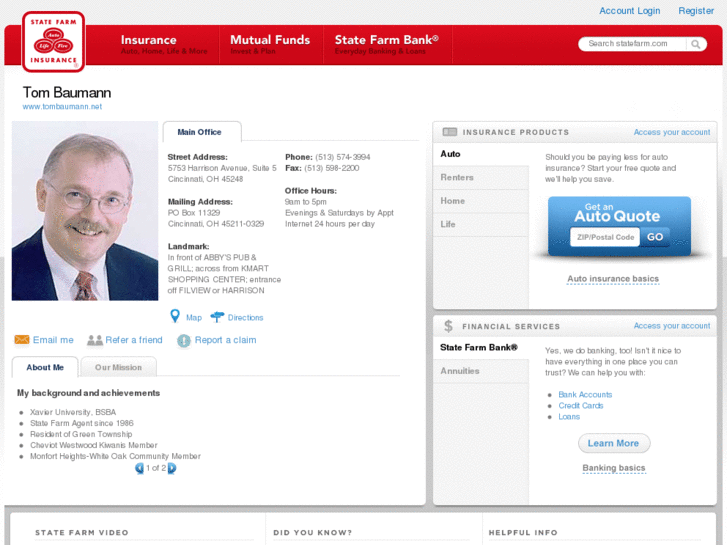The height and width of the screenshot is (545, 727).
Task: Click Tom Baumann's portrait photo
Action: (85, 211)
